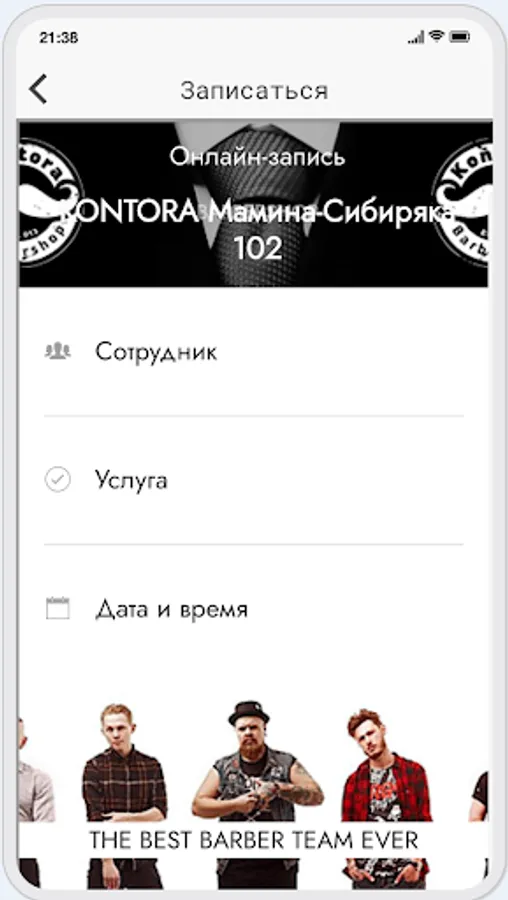
Task: Select the barber in the red plaid shirt
Action: 385,797
